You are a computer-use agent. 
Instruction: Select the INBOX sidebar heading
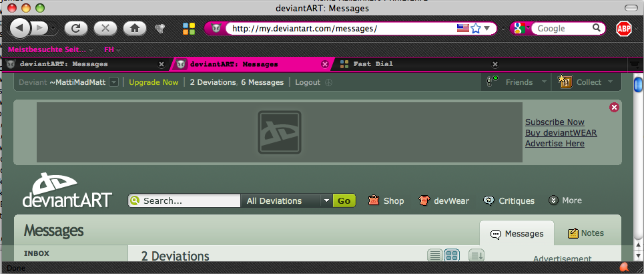click(x=37, y=253)
